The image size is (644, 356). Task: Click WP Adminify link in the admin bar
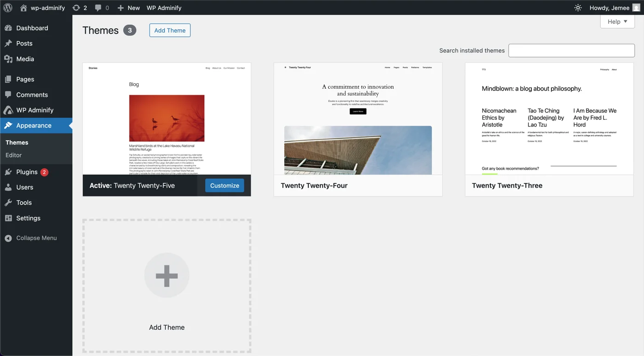[x=164, y=8]
